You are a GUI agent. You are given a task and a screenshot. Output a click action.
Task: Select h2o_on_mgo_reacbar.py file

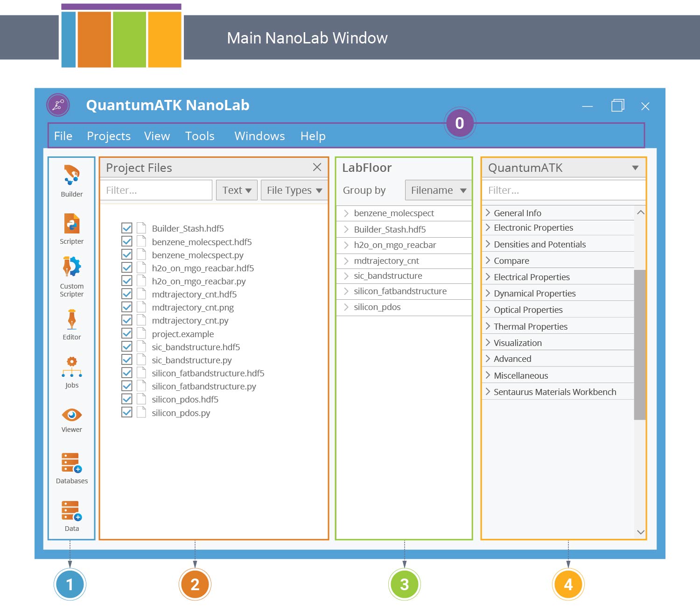coord(199,281)
